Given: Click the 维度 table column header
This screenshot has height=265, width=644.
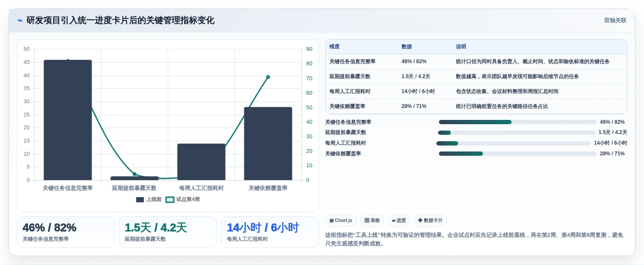Looking at the screenshot, I should [335, 47].
